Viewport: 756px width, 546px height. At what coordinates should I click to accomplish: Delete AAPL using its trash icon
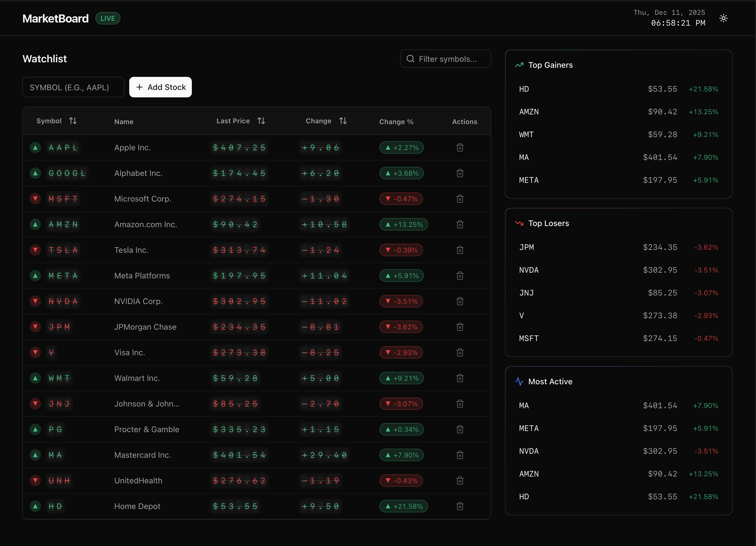coord(460,147)
